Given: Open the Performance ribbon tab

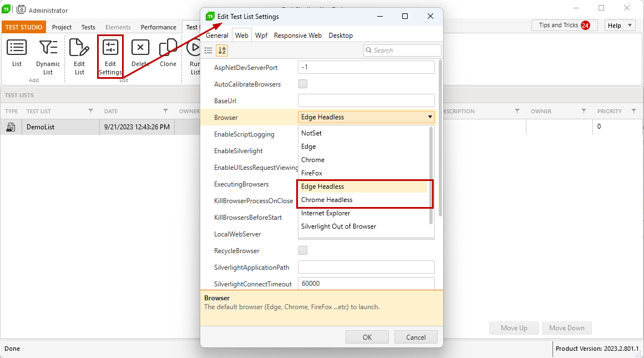Looking at the screenshot, I should pos(159,27).
